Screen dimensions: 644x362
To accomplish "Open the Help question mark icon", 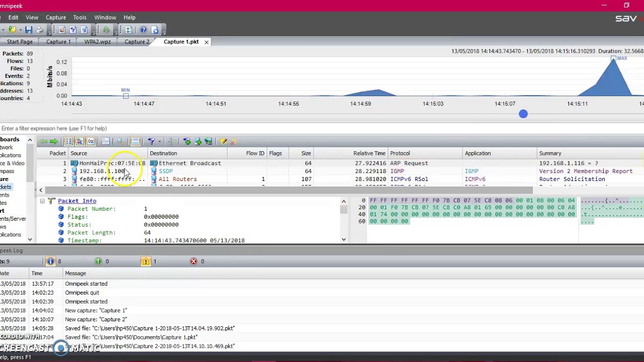I will click(x=143, y=30).
